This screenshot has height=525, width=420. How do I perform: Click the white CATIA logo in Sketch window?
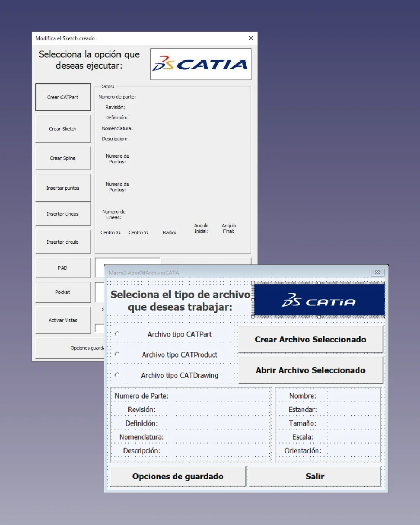[201, 64]
